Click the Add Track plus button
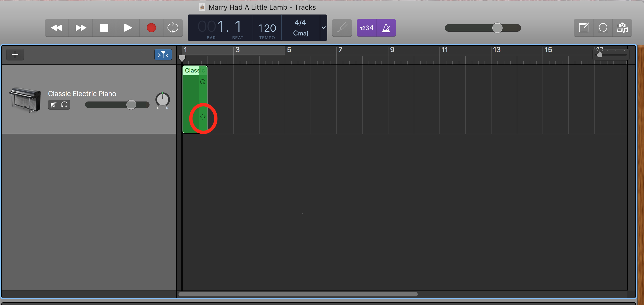 click(x=15, y=55)
